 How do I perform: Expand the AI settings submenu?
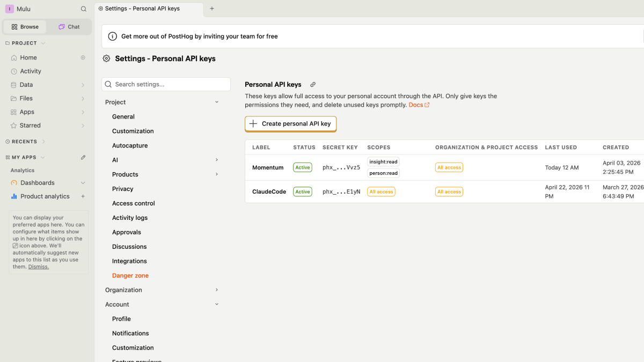point(217,160)
